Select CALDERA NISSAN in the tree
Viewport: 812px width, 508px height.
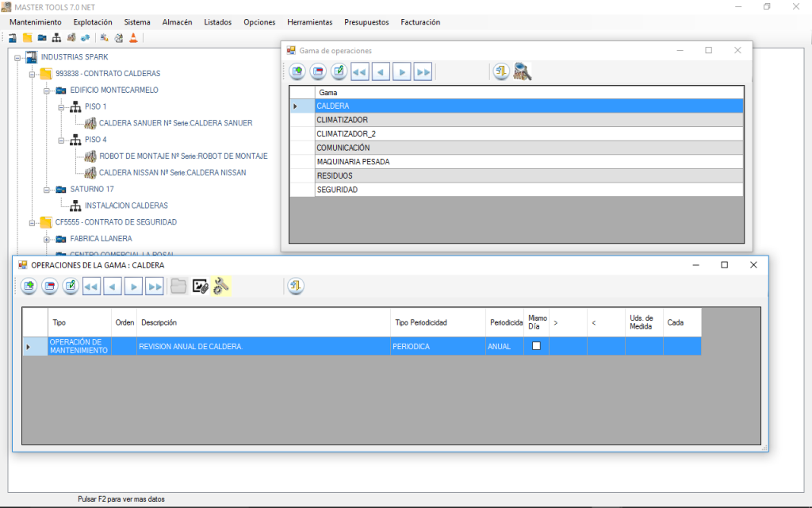(172, 172)
